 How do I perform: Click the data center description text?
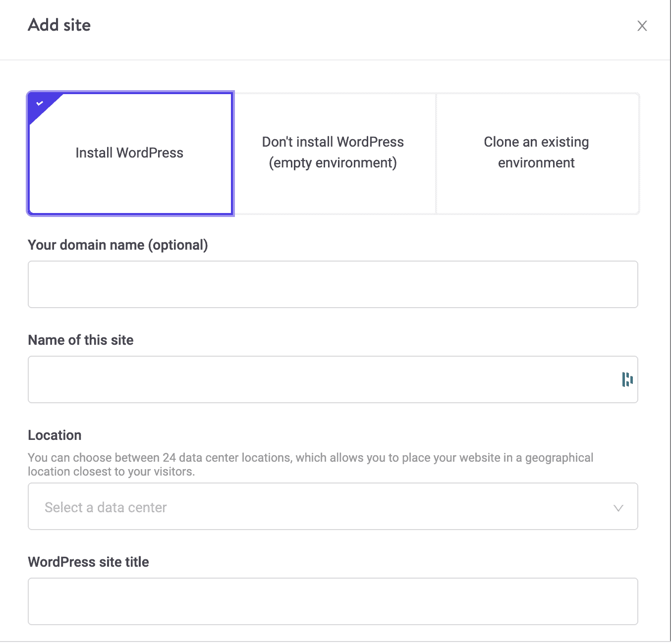(x=310, y=464)
